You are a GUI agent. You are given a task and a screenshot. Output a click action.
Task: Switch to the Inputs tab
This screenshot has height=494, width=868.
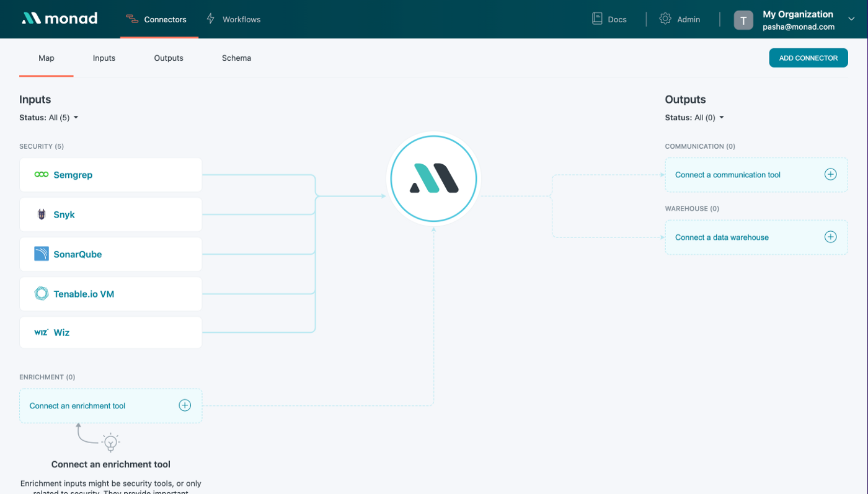point(104,58)
